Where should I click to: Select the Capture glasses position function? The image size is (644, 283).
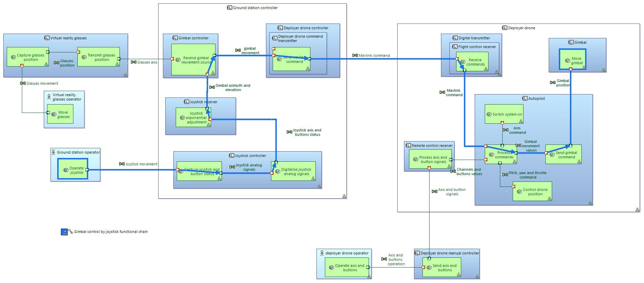click(x=28, y=57)
